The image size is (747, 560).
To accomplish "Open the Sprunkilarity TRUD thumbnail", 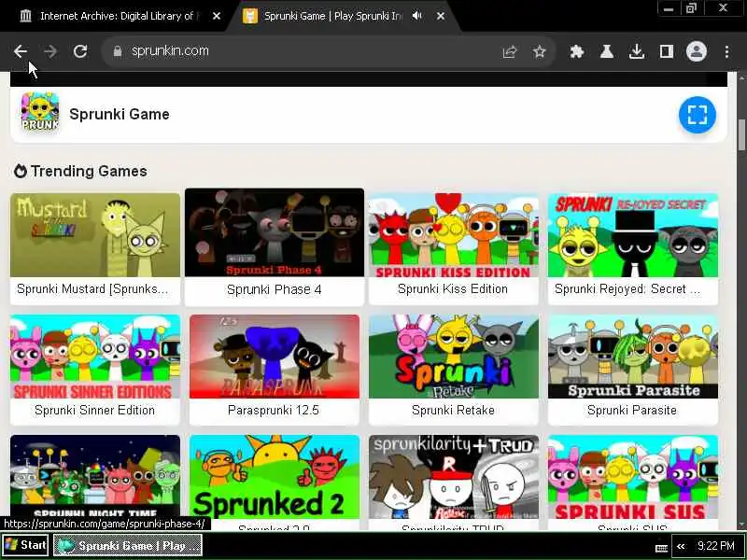I will (454, 477).
